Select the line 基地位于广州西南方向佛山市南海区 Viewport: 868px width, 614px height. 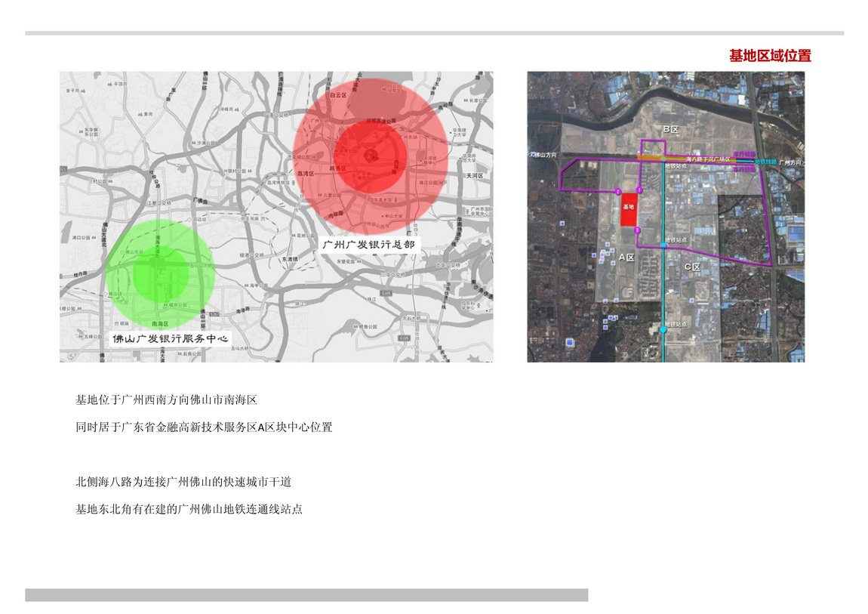166,400
